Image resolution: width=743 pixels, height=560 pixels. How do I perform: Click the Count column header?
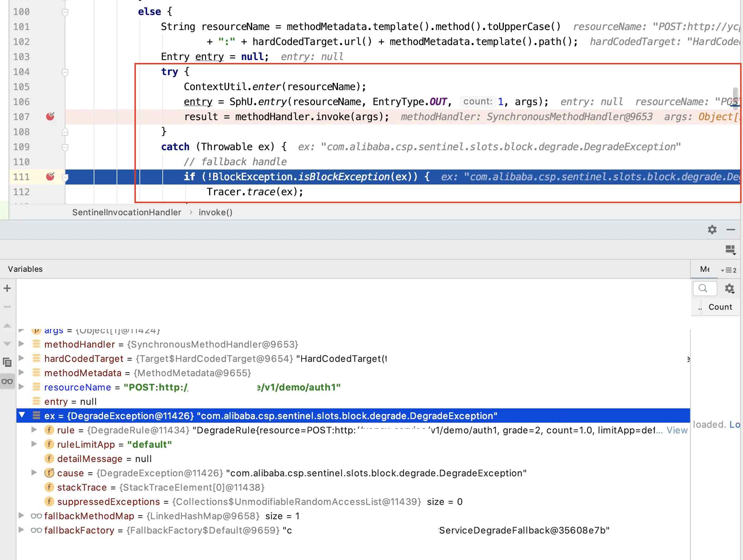(720, 307)
